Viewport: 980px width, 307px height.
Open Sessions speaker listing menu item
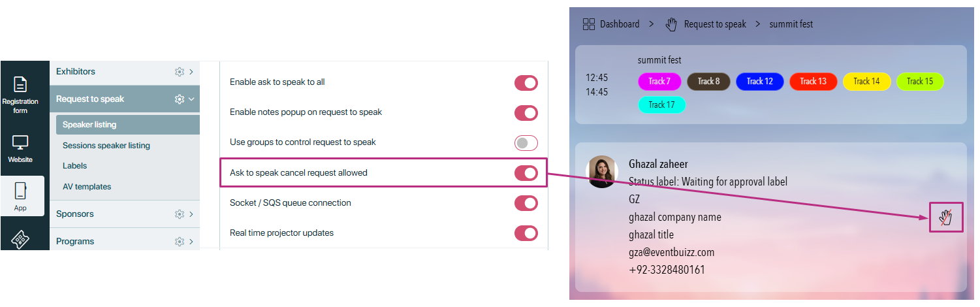tap(106, 146)
